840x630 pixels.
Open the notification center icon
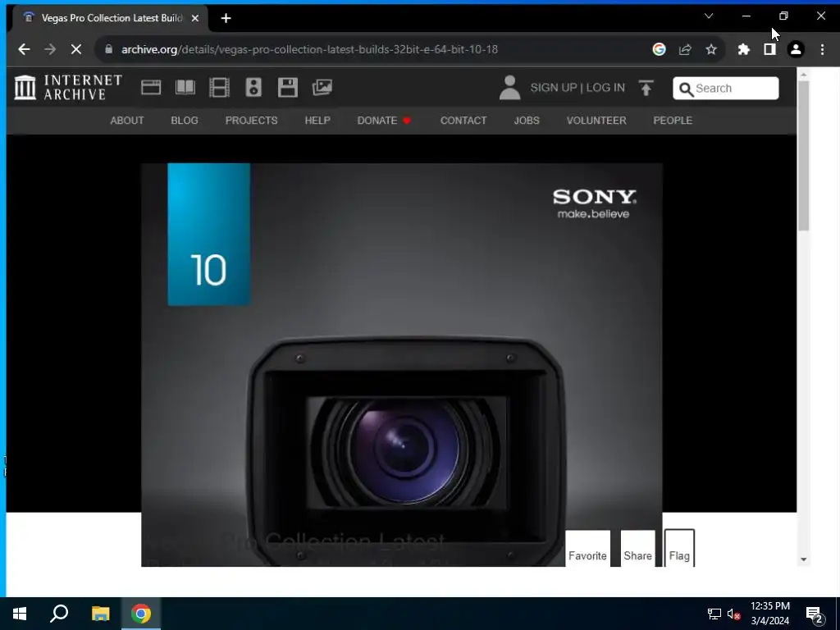815,614
